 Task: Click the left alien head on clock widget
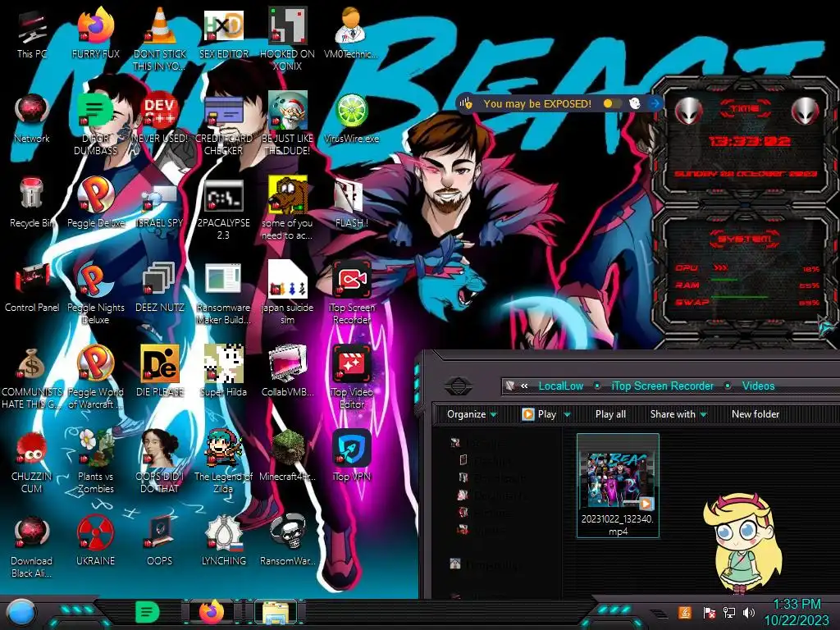pyautogui.click(x=688, y=112)
